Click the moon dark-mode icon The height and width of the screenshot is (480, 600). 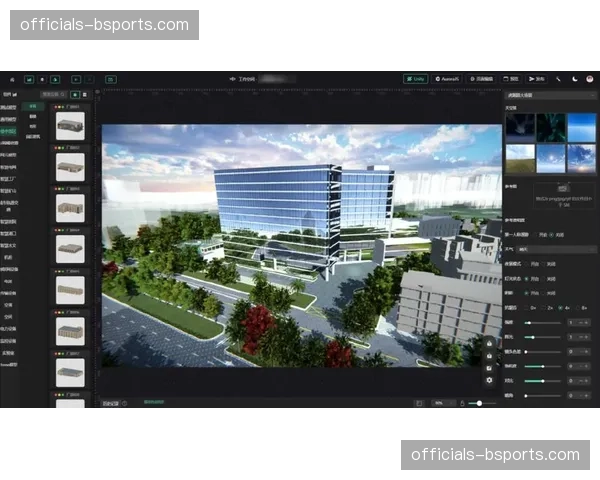[x=574, y=78]
